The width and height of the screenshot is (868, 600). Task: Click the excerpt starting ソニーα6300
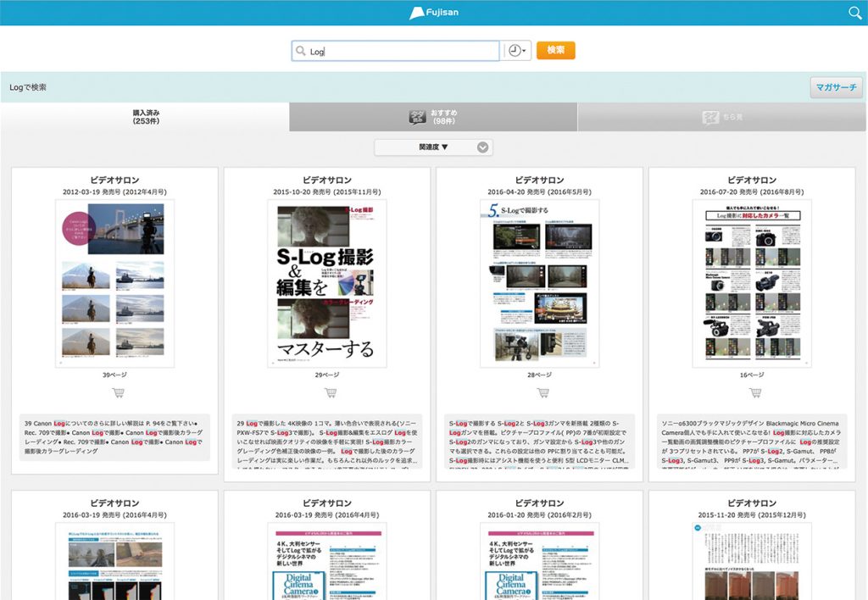coord(752,442)
